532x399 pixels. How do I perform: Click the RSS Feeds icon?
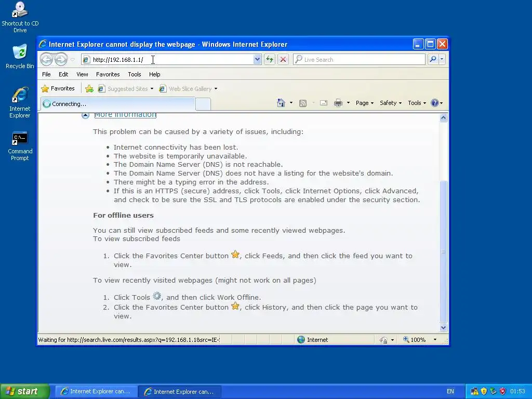point(303,103)
